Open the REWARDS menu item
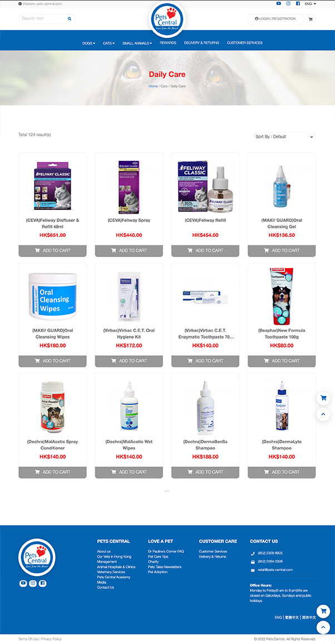The height and width of the screenshot is (644, 335). pos(167,43)
